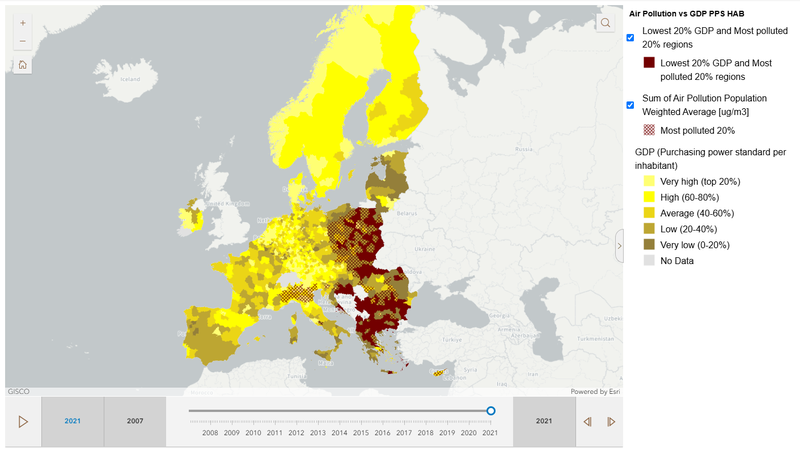Select 2008 on the timeline
The width and height of the screenshot is (800, 459).
(x=210, y=432)
